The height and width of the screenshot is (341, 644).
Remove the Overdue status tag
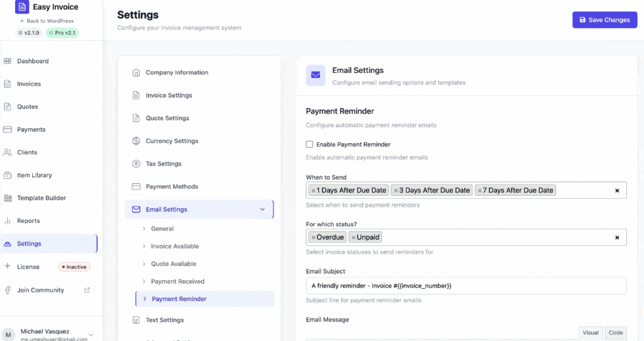[x=313, y=237]
